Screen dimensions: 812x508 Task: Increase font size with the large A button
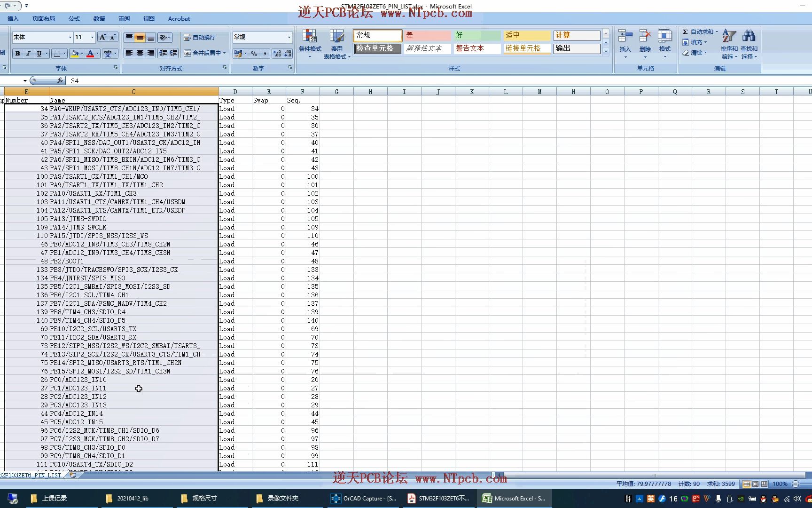coord(102,37)
